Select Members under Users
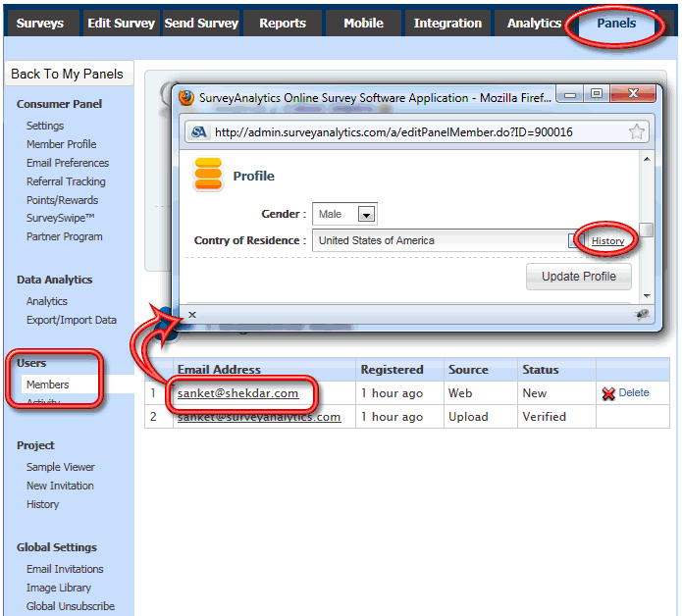The width and height of the screenshot is (682, 616). pos(47,385)
